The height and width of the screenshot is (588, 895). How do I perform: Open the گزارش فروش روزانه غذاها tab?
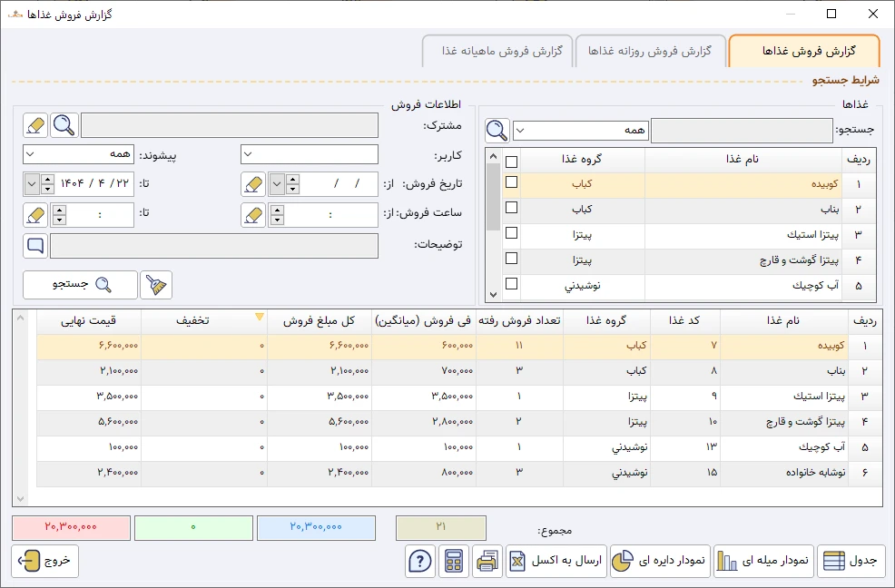651,52
